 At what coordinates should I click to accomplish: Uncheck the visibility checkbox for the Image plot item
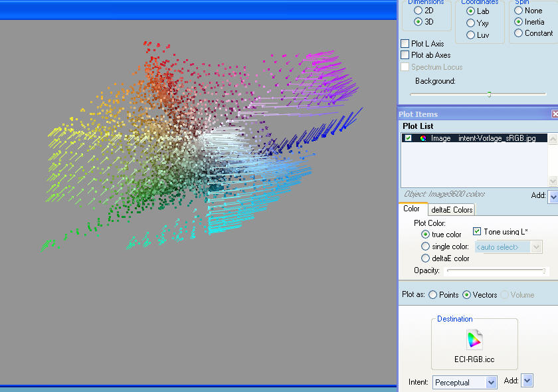coord(409,138)
